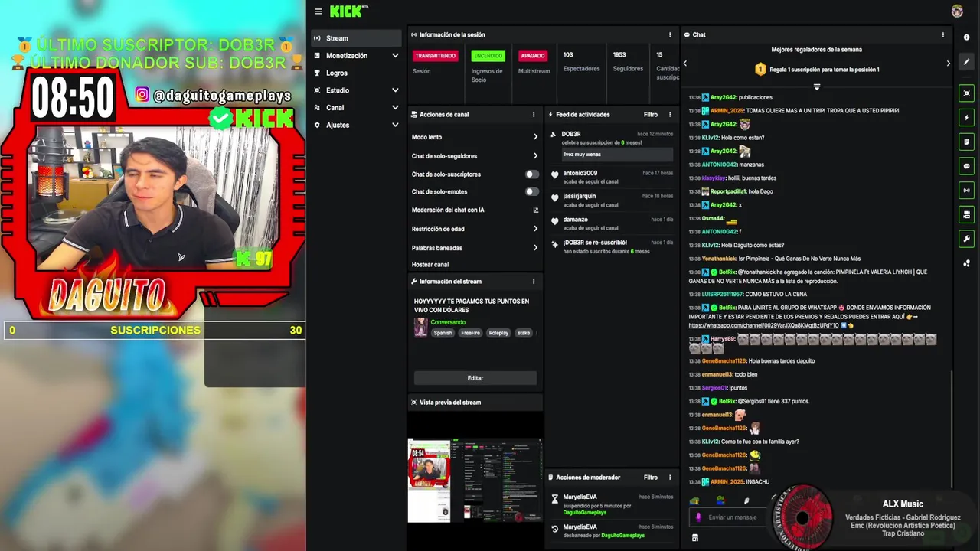Image resolution: width=980 pixels, height=551 pixels.
Task: Select Logros in the left sidebar
Action: [357, 73]
